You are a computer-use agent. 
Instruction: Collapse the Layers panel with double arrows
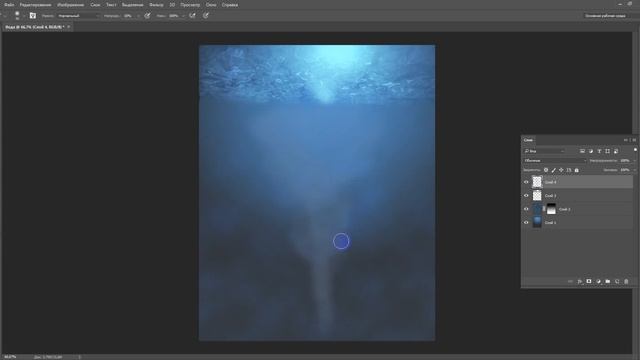click(x=626, y=140)
